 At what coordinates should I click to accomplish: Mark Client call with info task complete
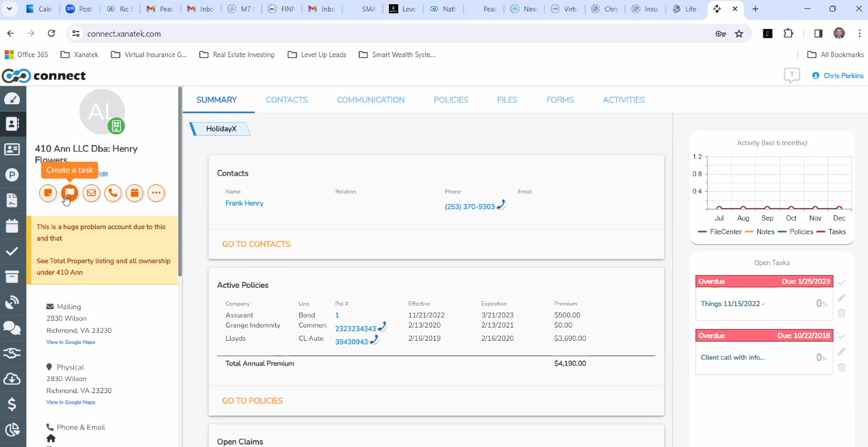pos(841,336)
